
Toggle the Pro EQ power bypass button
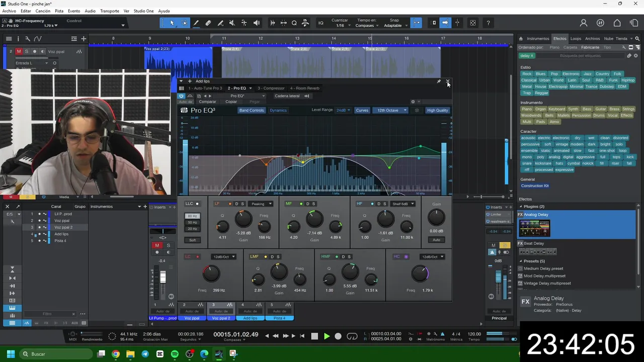click(x=182, y=96)
